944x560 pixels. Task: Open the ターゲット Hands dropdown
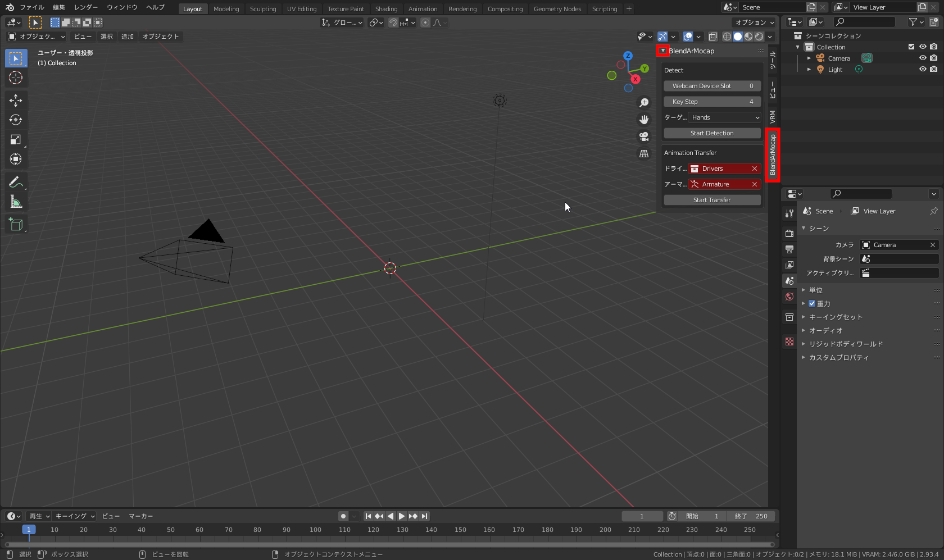pos(725,117)
